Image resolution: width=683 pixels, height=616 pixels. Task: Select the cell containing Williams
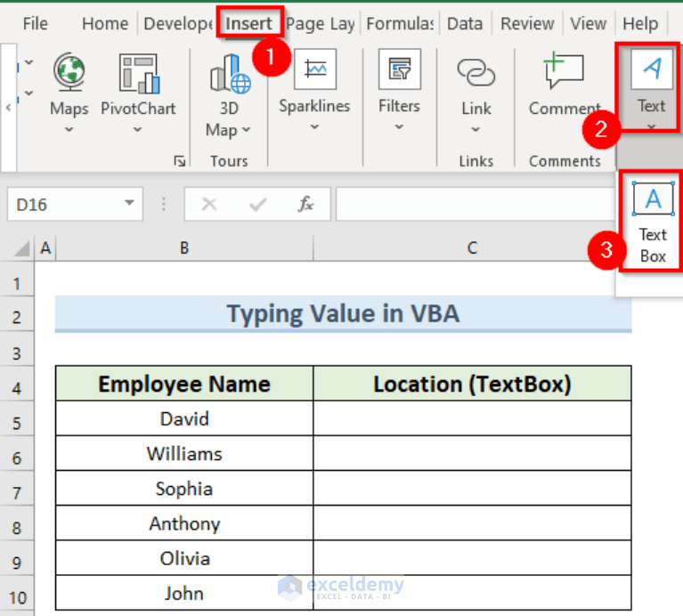click(184, 453)
